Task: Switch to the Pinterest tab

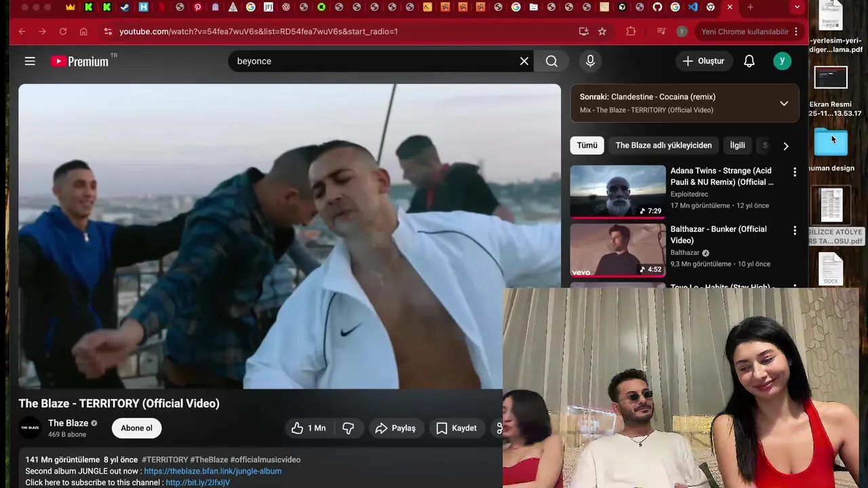Action: coord(197,7)
